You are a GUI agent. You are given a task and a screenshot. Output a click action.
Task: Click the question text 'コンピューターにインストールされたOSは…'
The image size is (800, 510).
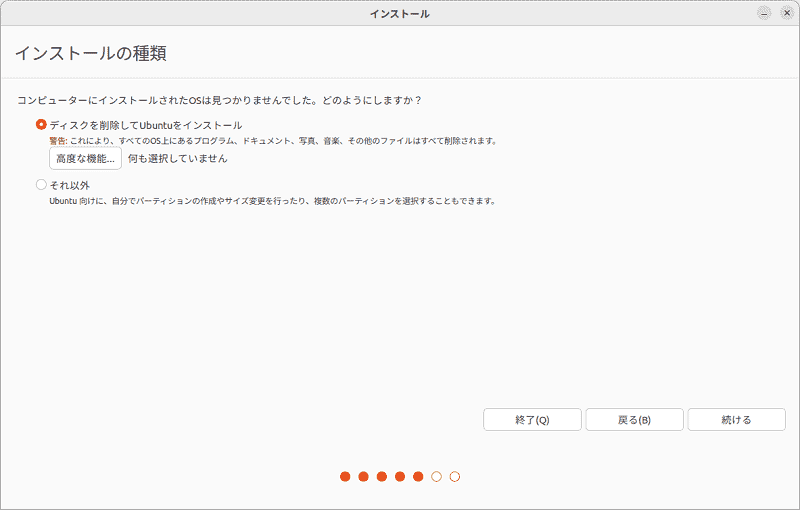(x=219, y=100)
